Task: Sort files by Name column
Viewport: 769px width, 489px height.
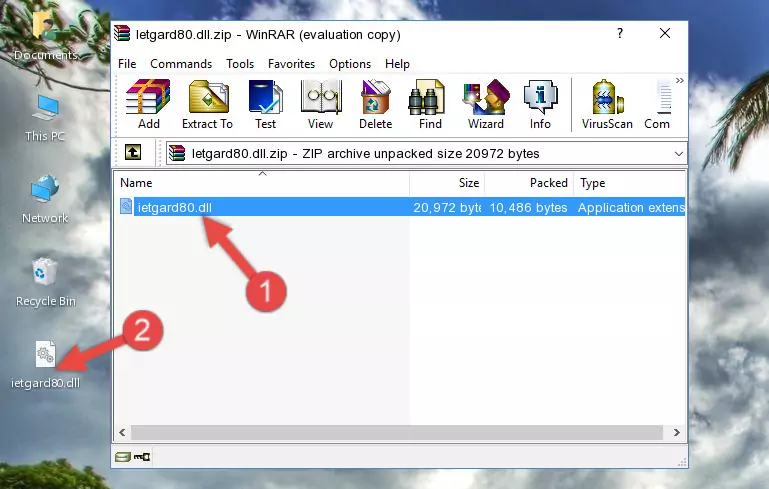Action: (x=262, y=183)
